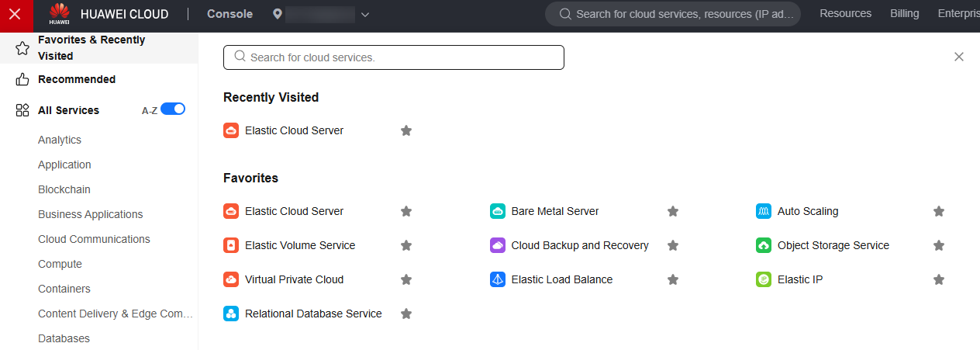The width and height of the screenshot is (980, 350).
Task: Open the Compute category
Action: click(60, 264)
